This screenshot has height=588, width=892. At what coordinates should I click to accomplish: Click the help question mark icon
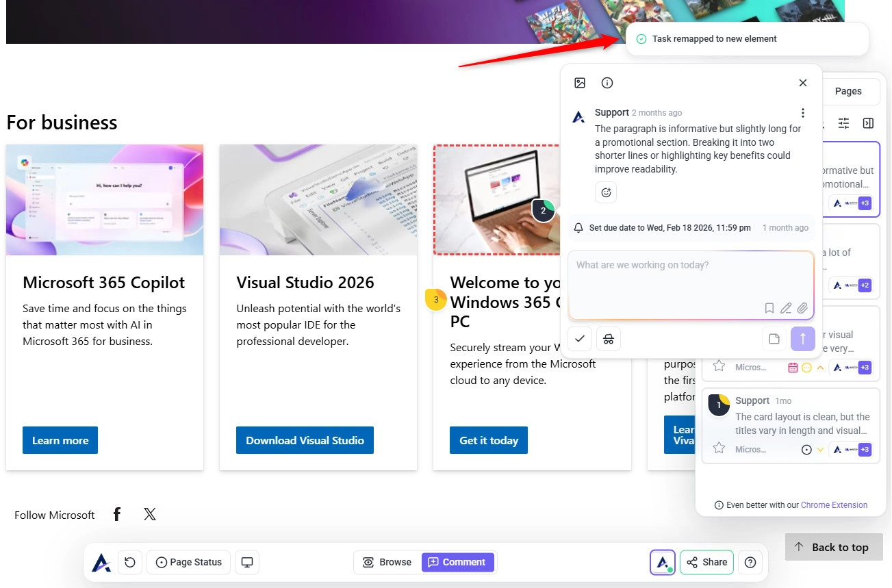point(750,562)
